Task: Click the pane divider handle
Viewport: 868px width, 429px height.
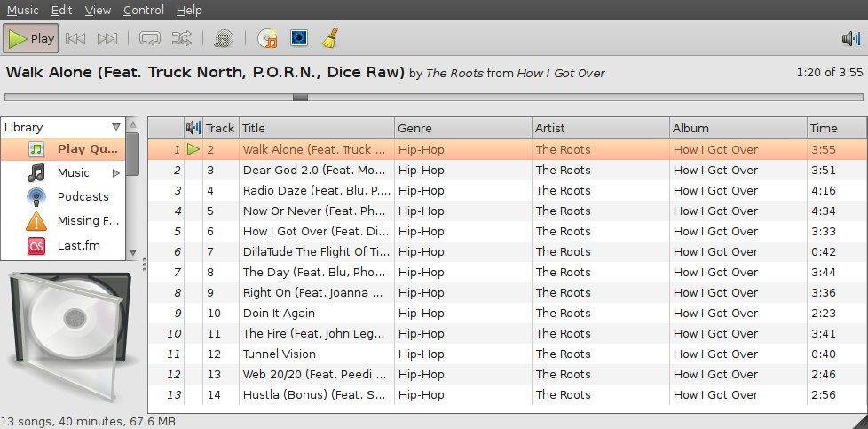Action: (x=145, y=265)
